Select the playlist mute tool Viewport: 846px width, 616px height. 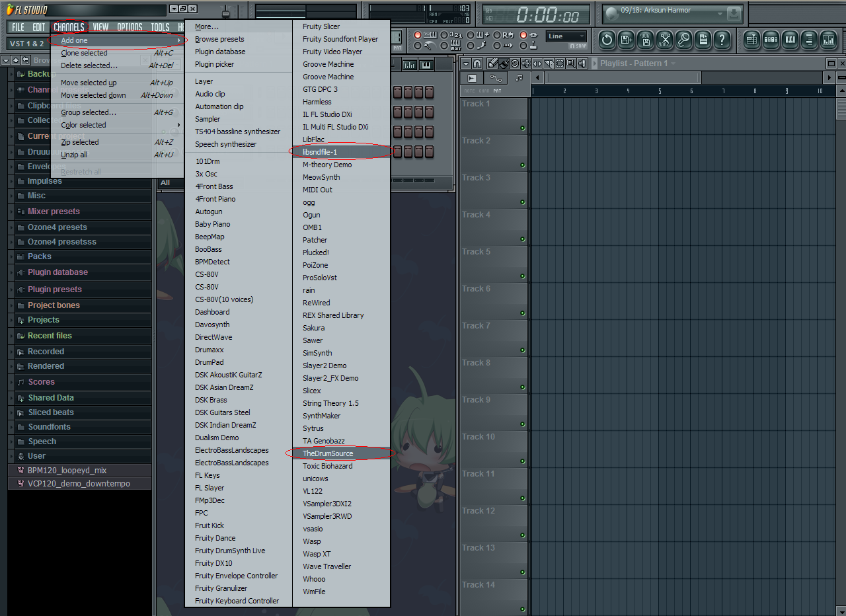(x=526, y=63)
